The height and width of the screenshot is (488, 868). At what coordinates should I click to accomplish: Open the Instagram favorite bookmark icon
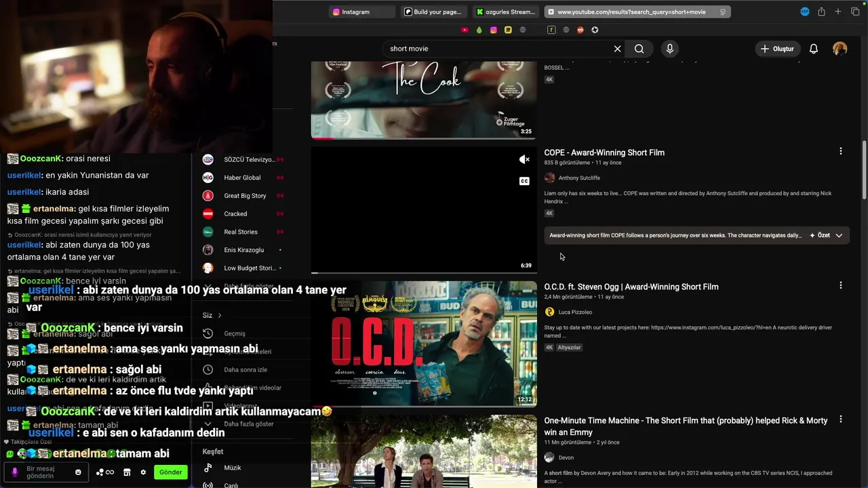click(x=494, y=30)
